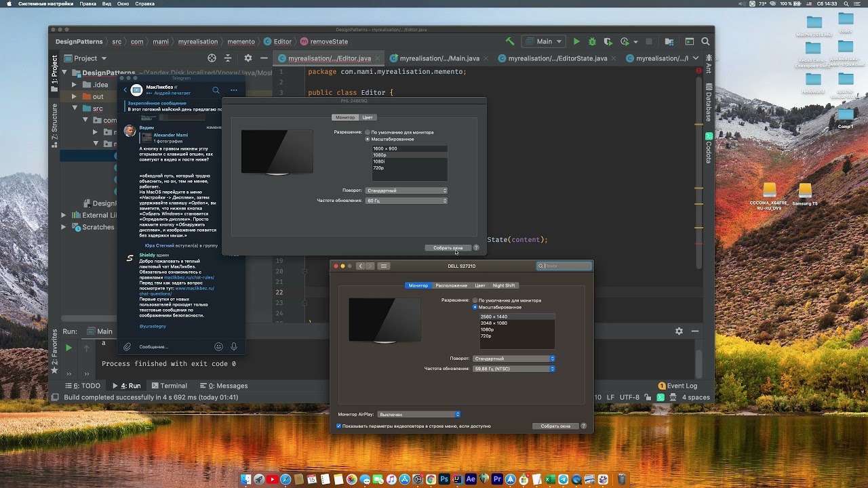Open Samsung T5 drive on desktop
The height and width of the screenshot is (488, 868).
(805, 194)
